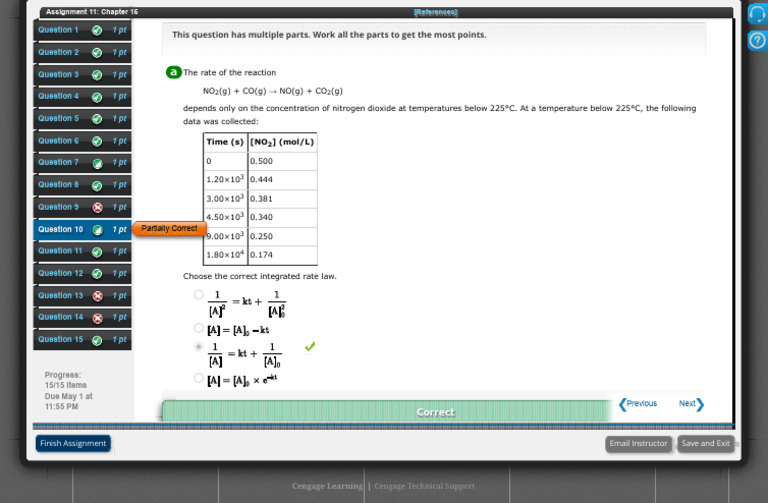Open the help question mark icon

click(x=757, y=40)
